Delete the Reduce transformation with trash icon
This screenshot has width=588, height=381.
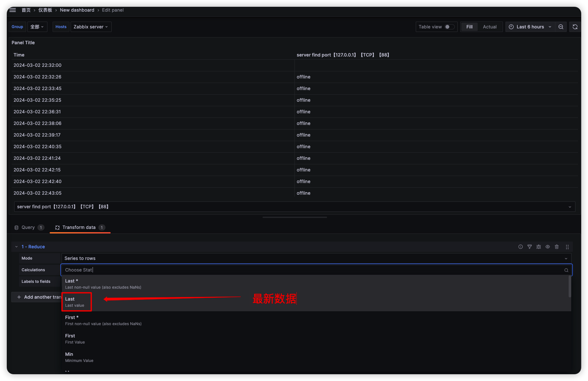(557, 247)
